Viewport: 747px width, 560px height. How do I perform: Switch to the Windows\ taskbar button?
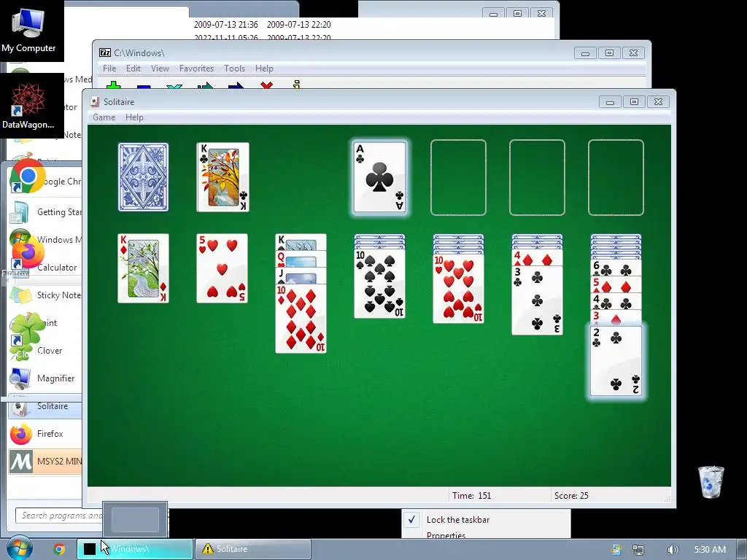pyautogui.click(x=135, y=549)
